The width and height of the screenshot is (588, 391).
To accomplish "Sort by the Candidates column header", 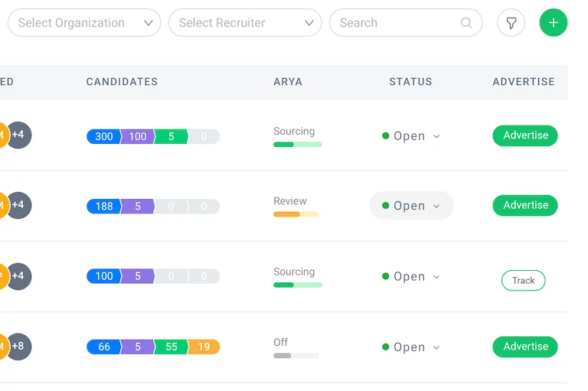I will 122,82.
